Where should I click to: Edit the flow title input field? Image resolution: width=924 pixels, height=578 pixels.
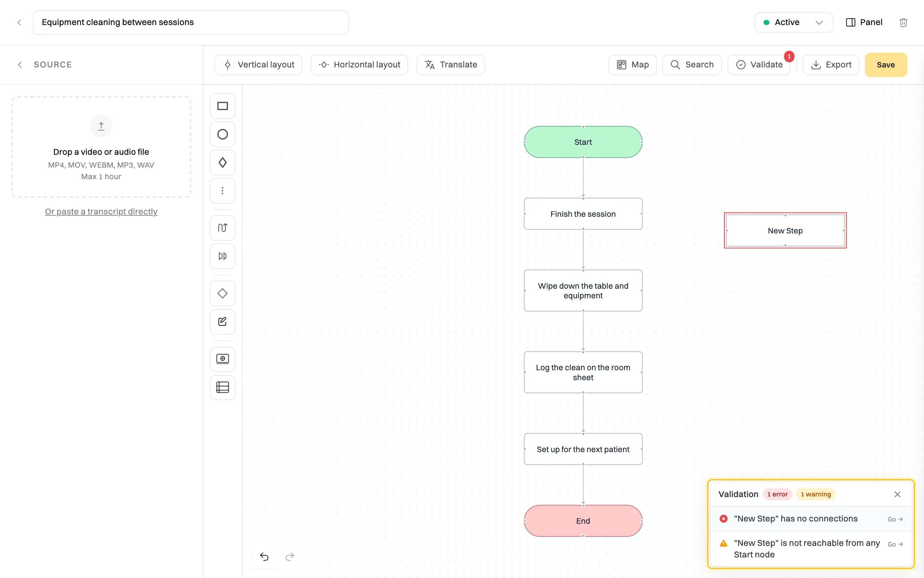pos(191,22)
